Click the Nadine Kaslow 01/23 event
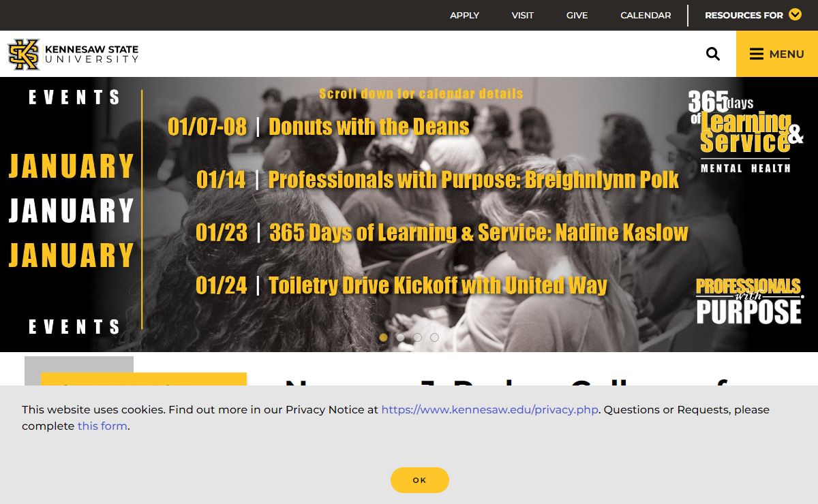Viewport: 818px width, 504px height. [x=442, y=232]
